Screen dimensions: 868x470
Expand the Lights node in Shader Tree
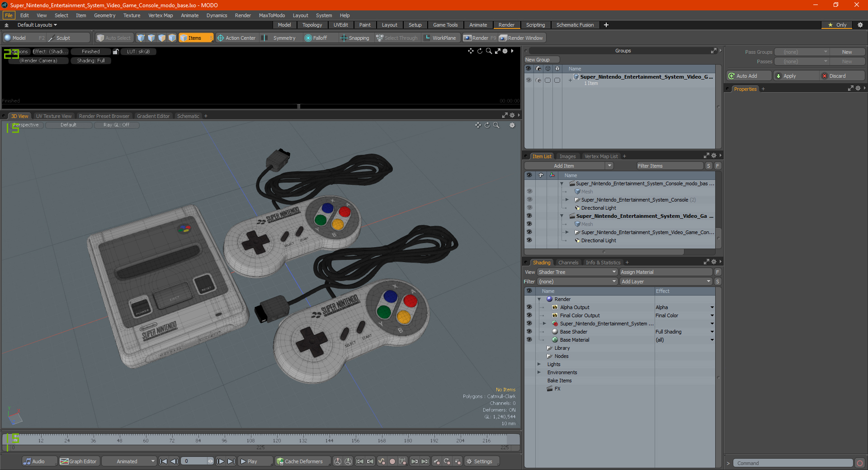539,364
